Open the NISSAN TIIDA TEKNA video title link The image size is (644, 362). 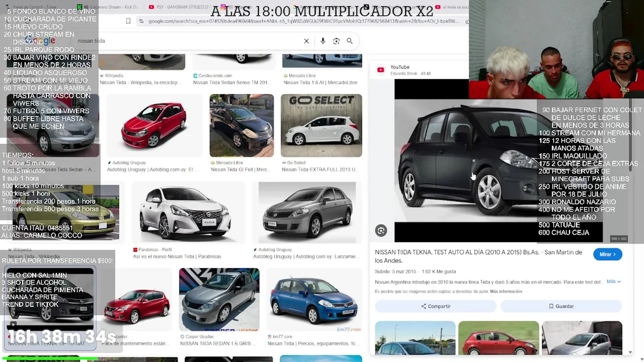coord(478,256)
